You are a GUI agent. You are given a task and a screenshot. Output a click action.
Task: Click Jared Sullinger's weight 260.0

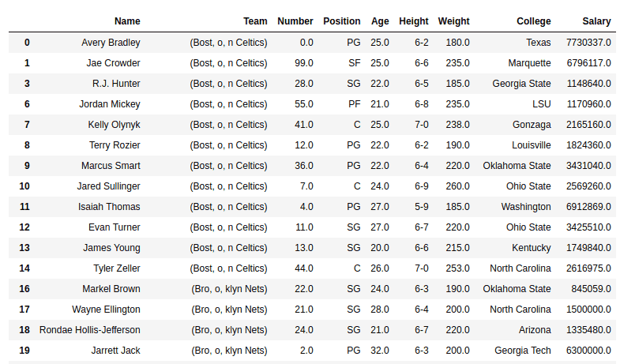click(x=457, y=186)
